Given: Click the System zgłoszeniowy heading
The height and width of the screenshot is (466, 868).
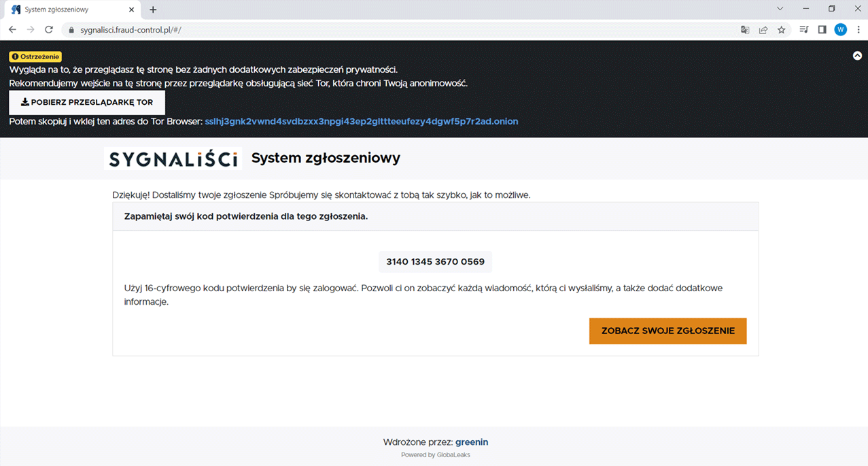Looking at the screenshot, I should pyautogui.click(x=326, y=158).
